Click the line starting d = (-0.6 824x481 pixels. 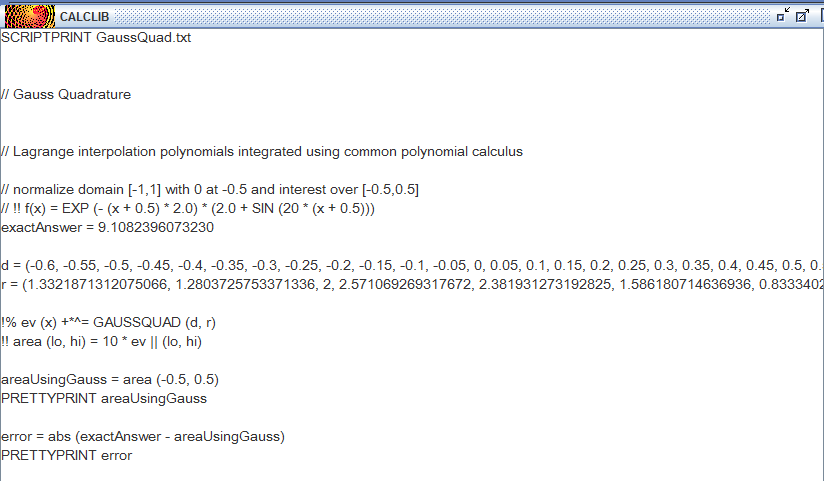click(x=412, y=265)
